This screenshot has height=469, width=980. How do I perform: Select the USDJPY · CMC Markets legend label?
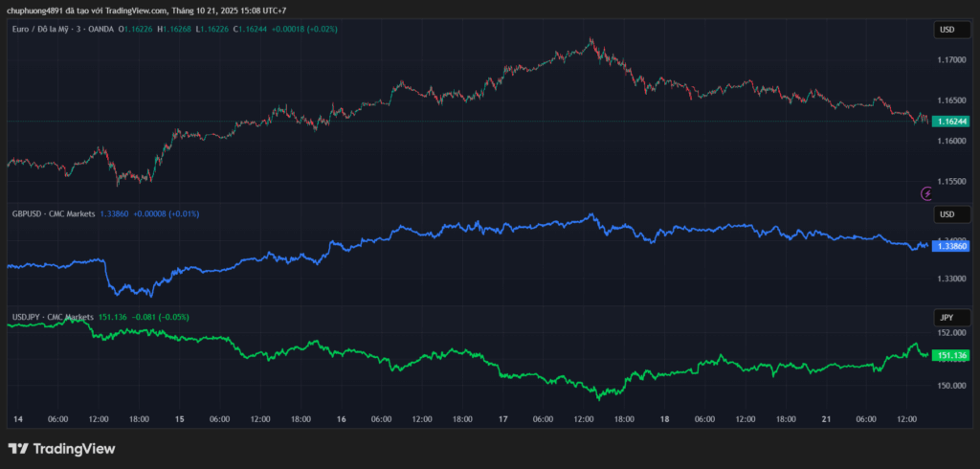[53, 316]
